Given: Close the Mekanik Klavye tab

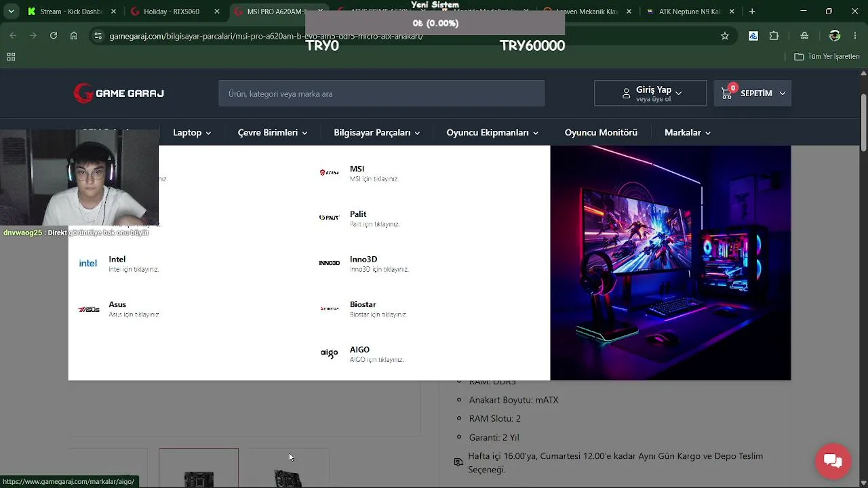Looking at the screenshot, I should [x=629, y=12].
